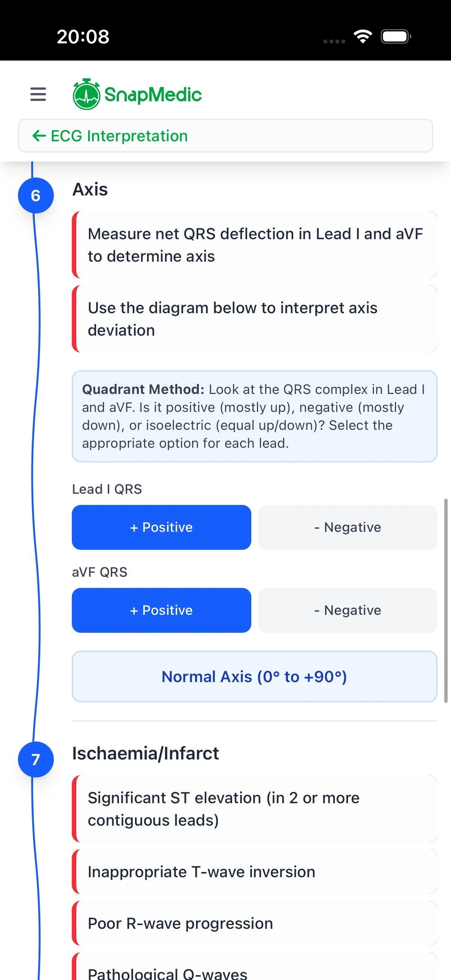Tap the SnapMedic brand name text
451x980 pixels.
coord(153,95)
